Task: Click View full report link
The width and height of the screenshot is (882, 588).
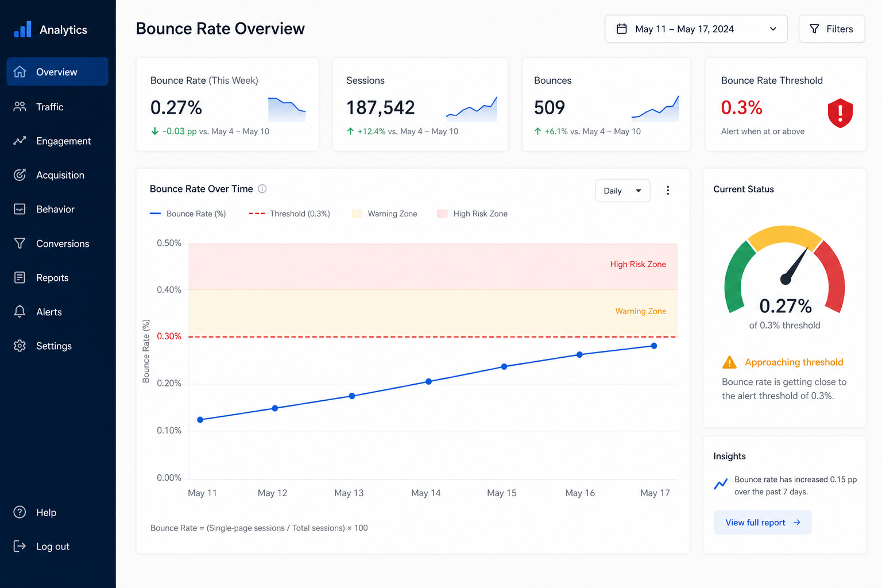Action: (763, 523)
